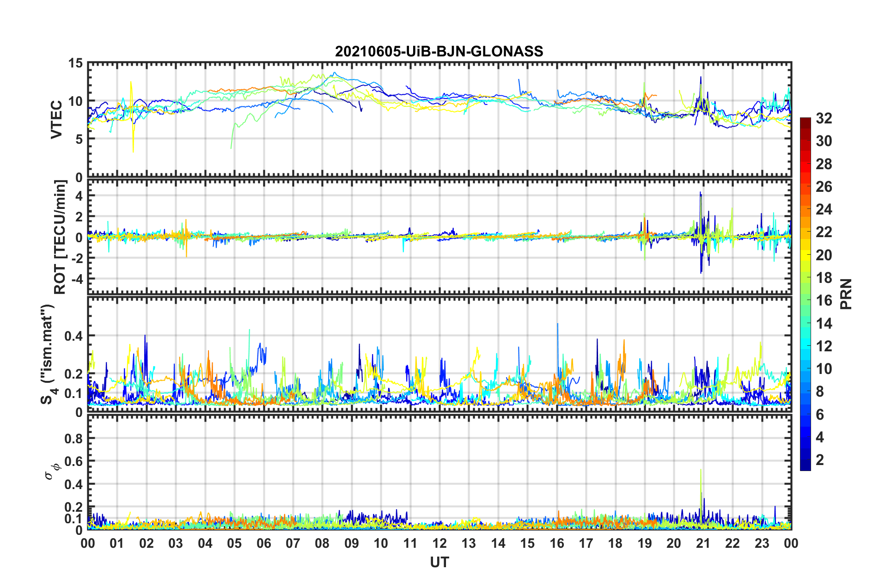Viewport: 879px width, 588px height.
Task: Click colorbar tick label 16
Action: (824, 300)
